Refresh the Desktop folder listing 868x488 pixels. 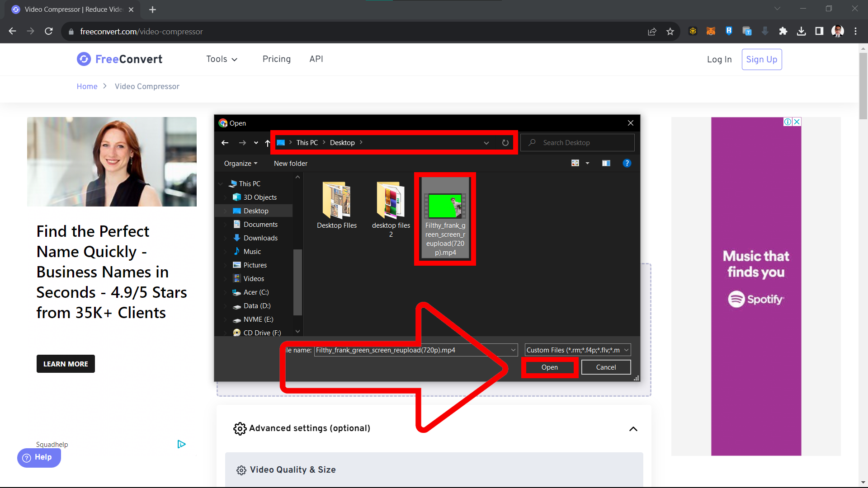505,142
